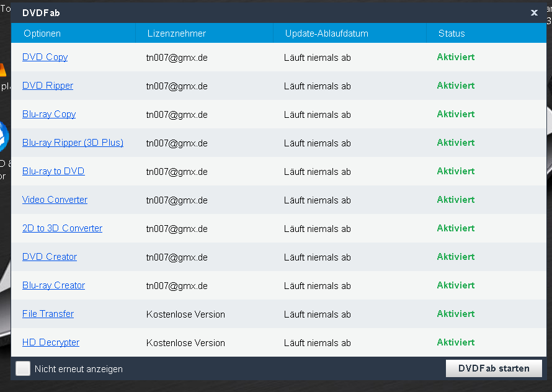Click Kostenlose Version in HD Decrypter row
This screenshot has width=552, height=392.
click(x=185, y=343)
